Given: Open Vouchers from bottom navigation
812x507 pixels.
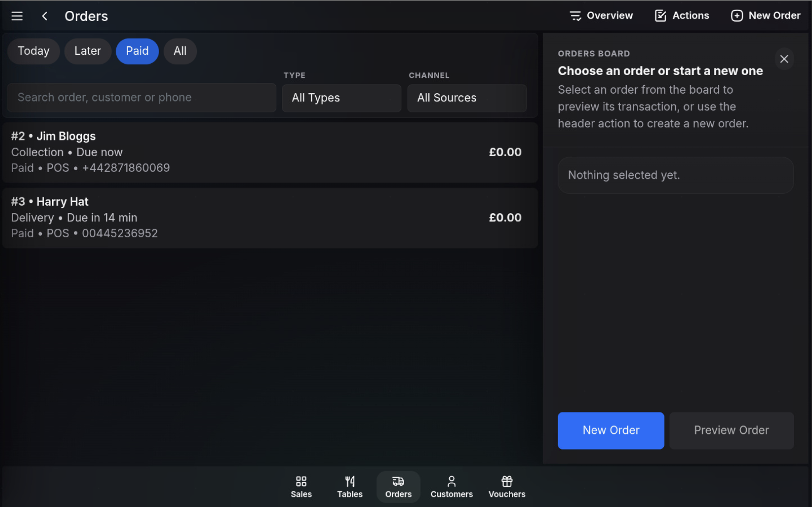Looking at the screenshot, I should coord(507,487).
